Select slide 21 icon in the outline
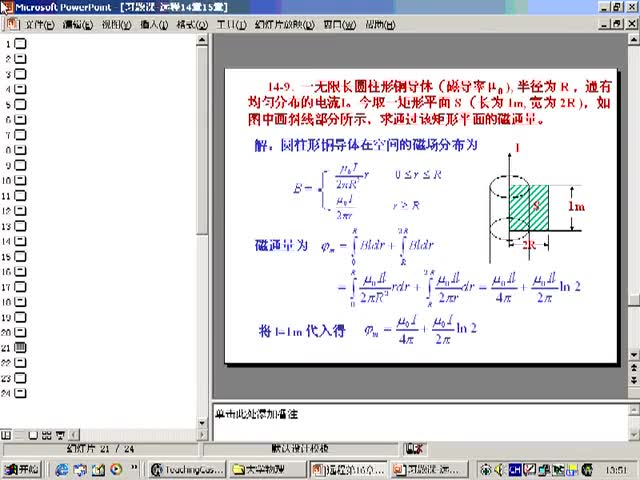 (x=20, y=348)
